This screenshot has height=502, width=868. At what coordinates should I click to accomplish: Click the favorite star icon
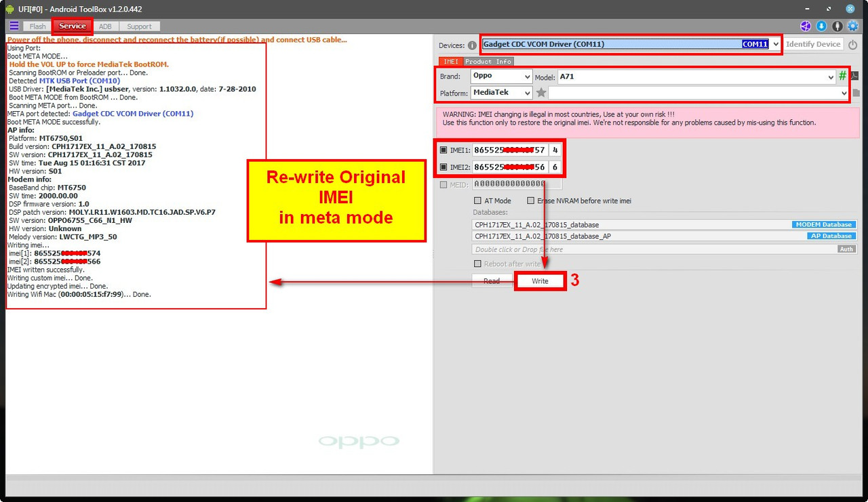point(541,93)
